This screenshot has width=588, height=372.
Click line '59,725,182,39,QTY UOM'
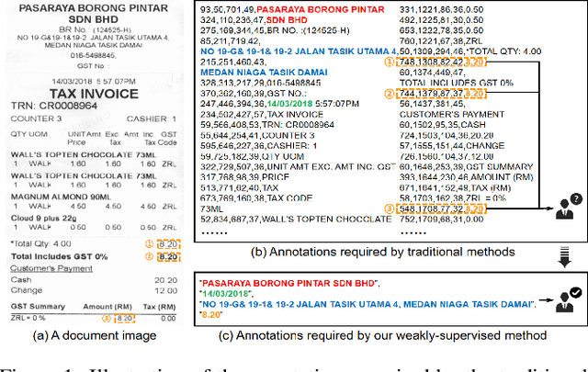(252, 156)
